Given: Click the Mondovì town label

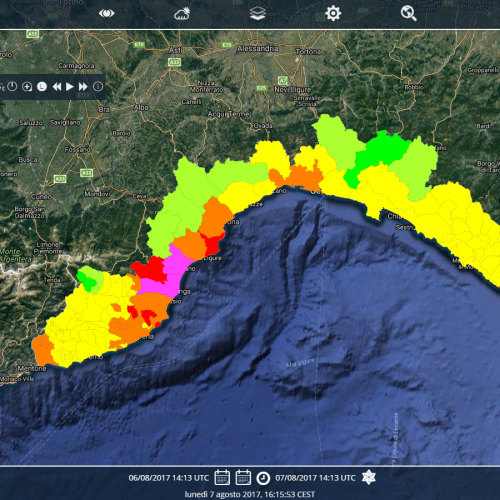Looking at the screenshot, I should click(x=97, y=194).
